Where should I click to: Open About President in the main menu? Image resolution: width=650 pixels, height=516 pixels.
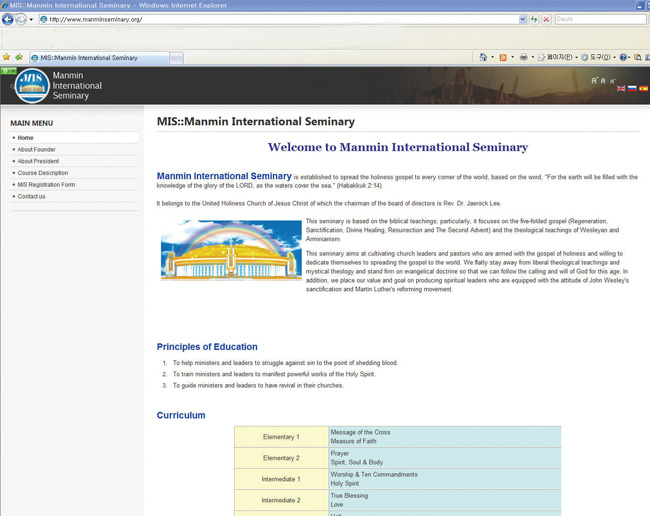click(74, 161)
